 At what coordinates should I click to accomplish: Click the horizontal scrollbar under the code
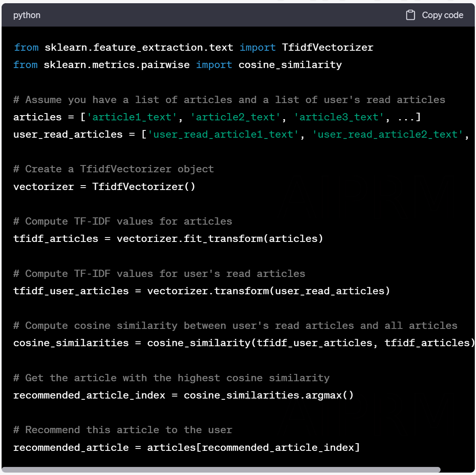[x=221, y=470]
